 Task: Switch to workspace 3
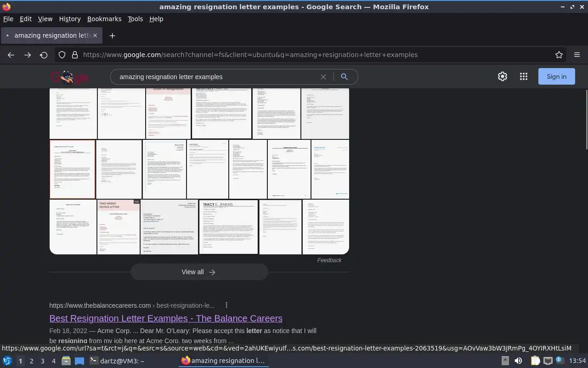click(x=43, y=361)
